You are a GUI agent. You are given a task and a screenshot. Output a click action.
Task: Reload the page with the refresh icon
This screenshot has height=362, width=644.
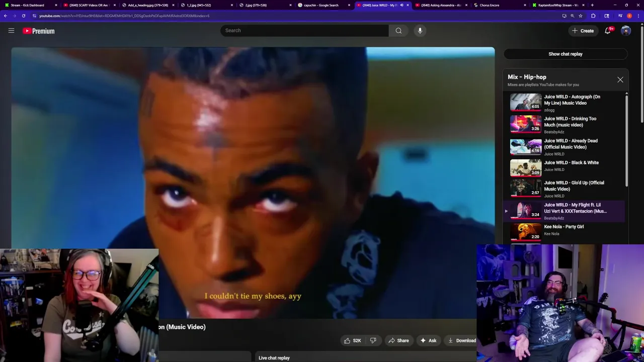(x=24, y=16)
